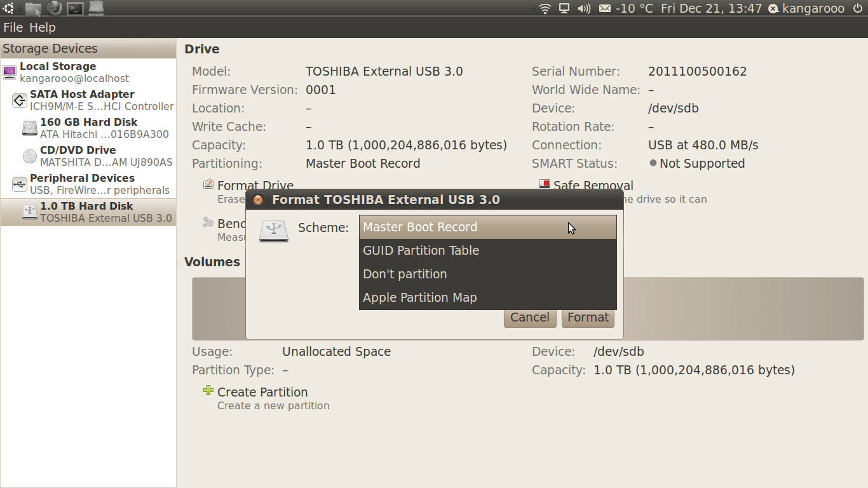Select 160 GB Hard Disk entry
This screenshot has width=868, height=488.
[x=88, y=128]
